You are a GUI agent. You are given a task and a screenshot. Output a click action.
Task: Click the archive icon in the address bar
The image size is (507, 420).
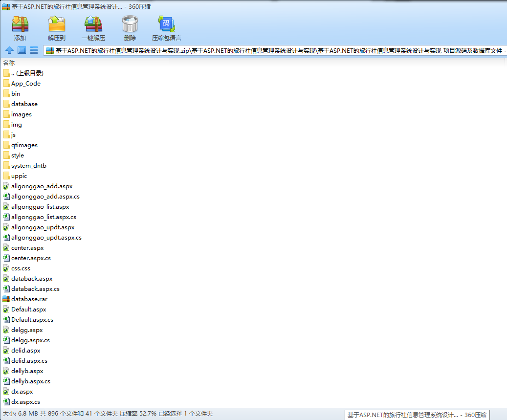click(x=49, y=50)
